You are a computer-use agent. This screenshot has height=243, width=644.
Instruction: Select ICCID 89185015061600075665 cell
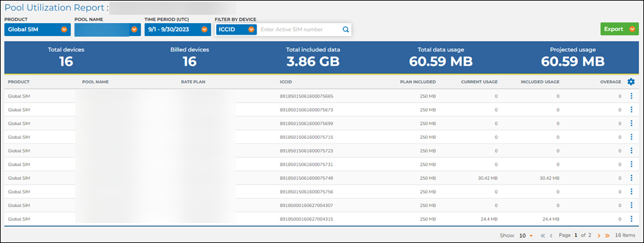pyautogui.click(x=306, y=96)
